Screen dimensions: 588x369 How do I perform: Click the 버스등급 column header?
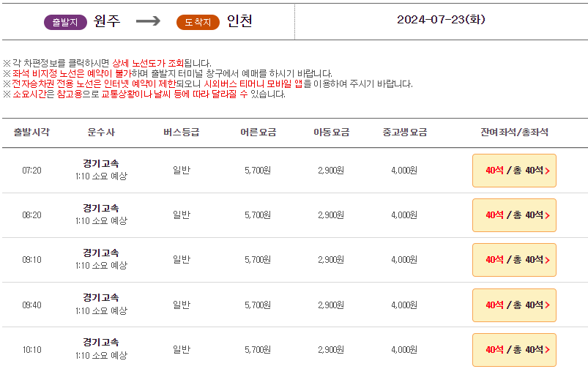[182, 132]
